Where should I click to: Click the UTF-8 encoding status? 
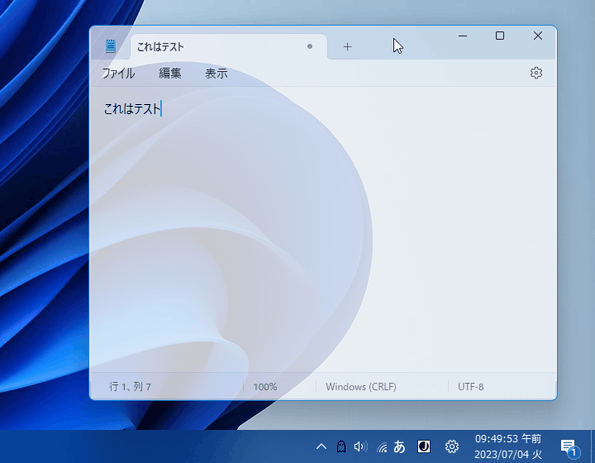pyautogui.click(x=471, y=387)
